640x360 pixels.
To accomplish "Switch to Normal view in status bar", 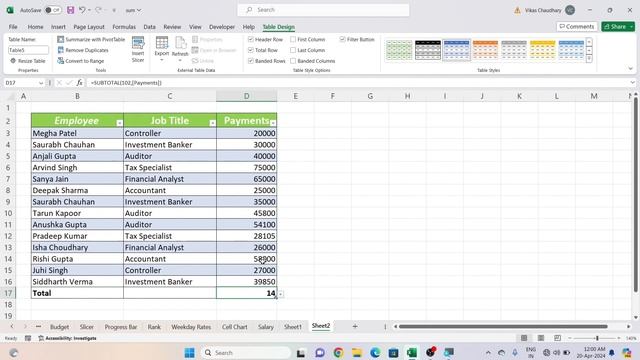I will click(524, 338).
